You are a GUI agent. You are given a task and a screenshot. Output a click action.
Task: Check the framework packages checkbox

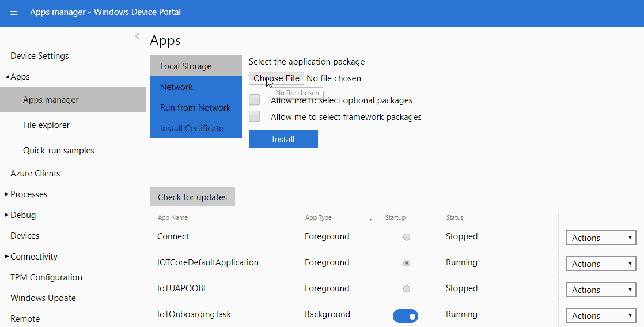point(255,116)
